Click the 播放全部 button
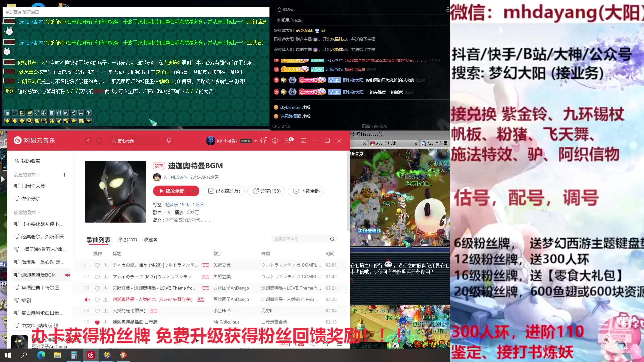This screenshot has width=644, height=362. pyautogui.click(x=172, y=191)
